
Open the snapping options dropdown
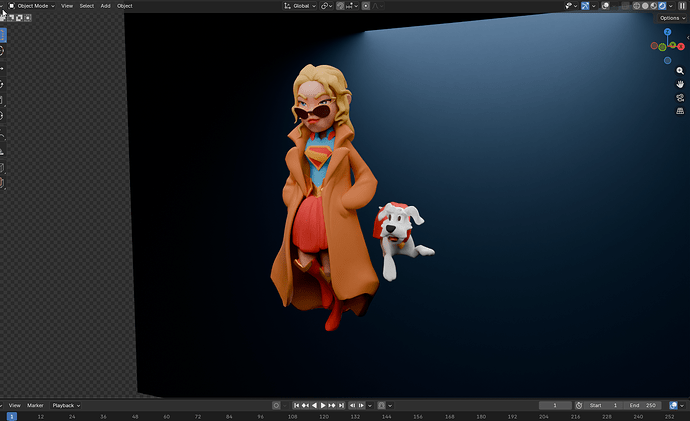tap(352, 6)
